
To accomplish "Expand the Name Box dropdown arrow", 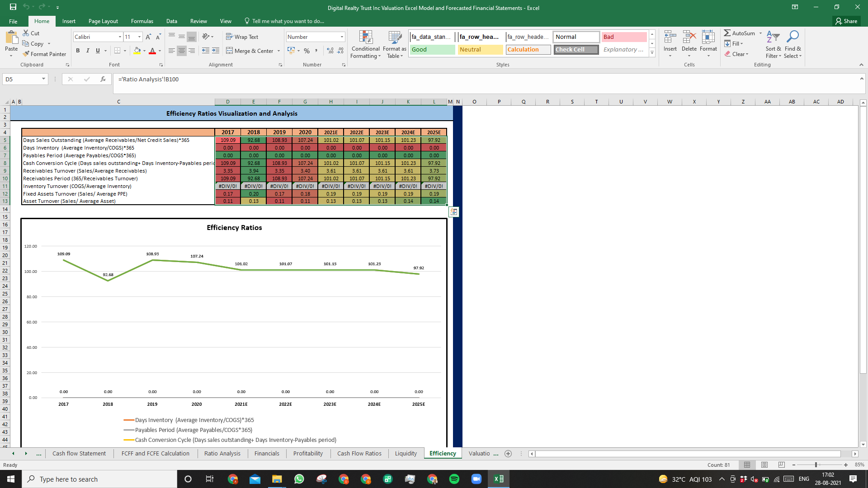I will tap(43, 79).
